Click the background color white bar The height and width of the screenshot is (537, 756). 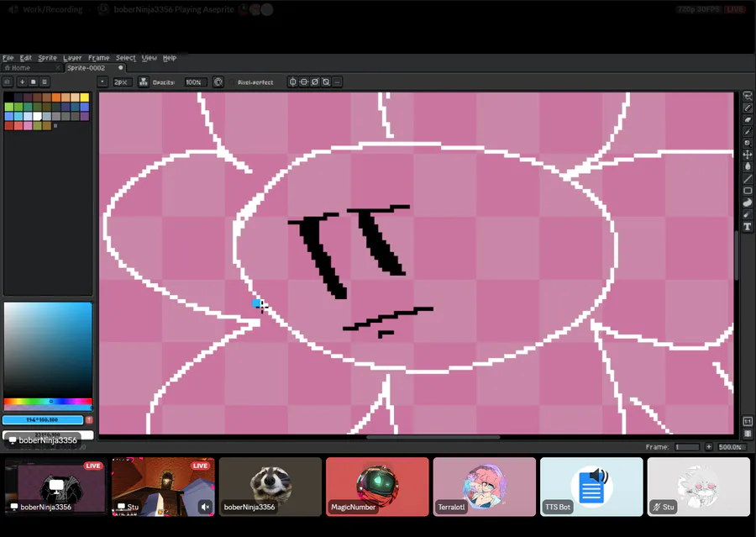tap(48, 434)
